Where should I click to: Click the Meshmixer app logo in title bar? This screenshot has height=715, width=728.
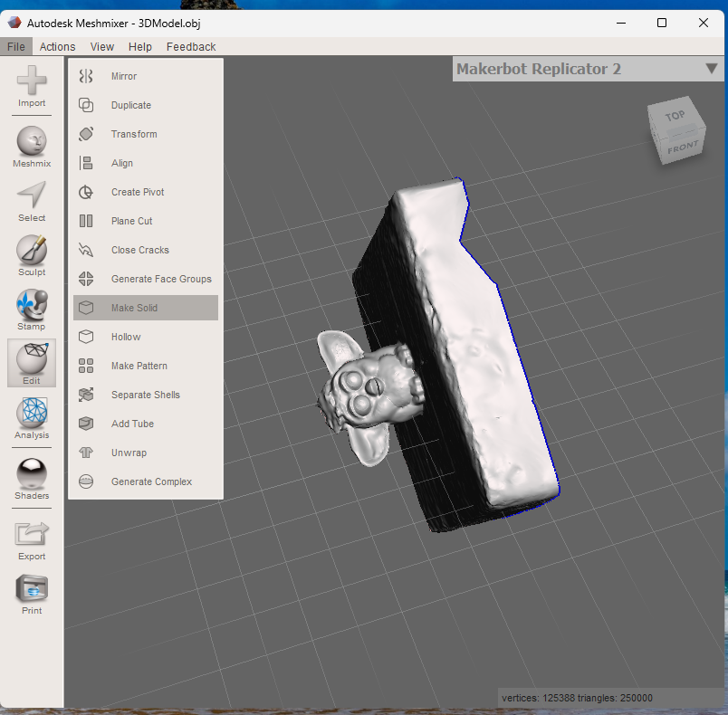point(14,23)
